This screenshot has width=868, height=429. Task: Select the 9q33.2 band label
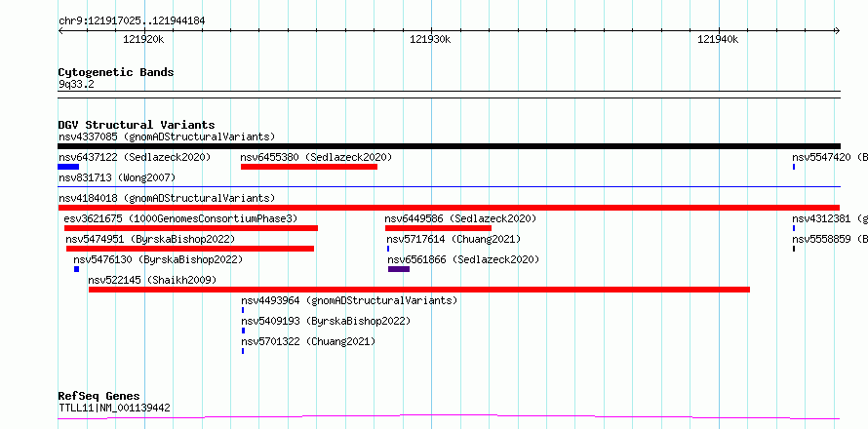(76, 84)
